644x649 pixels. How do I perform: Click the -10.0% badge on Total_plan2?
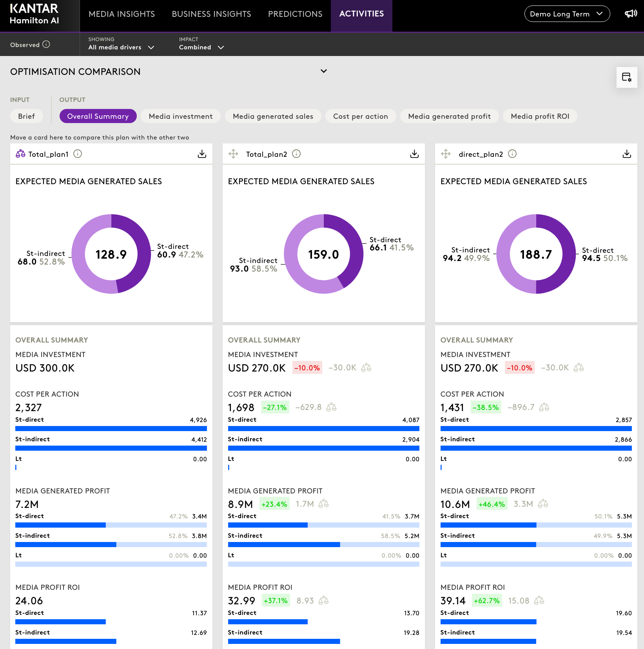307,368
